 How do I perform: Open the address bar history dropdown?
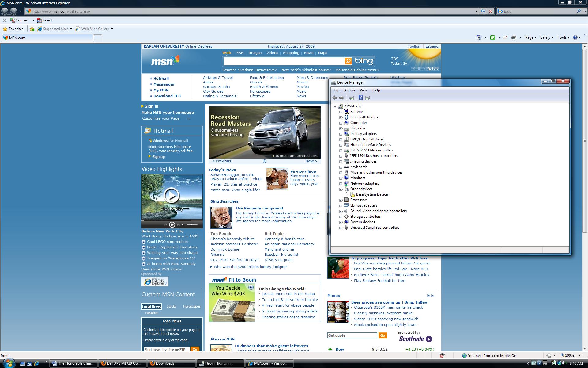[476, 11]
